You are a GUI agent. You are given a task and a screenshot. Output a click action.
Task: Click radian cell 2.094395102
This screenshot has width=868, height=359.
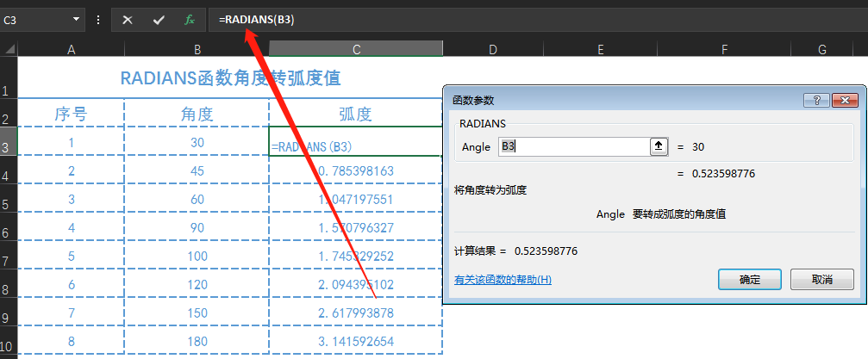355,284
